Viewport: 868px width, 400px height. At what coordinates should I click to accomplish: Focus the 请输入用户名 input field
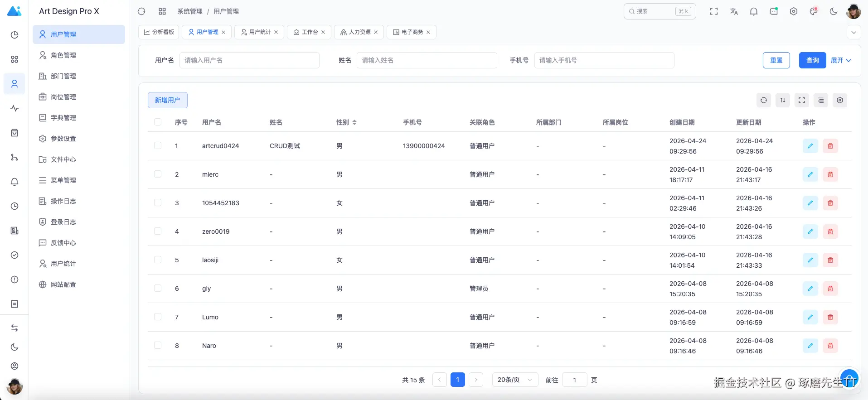point(249,60)
